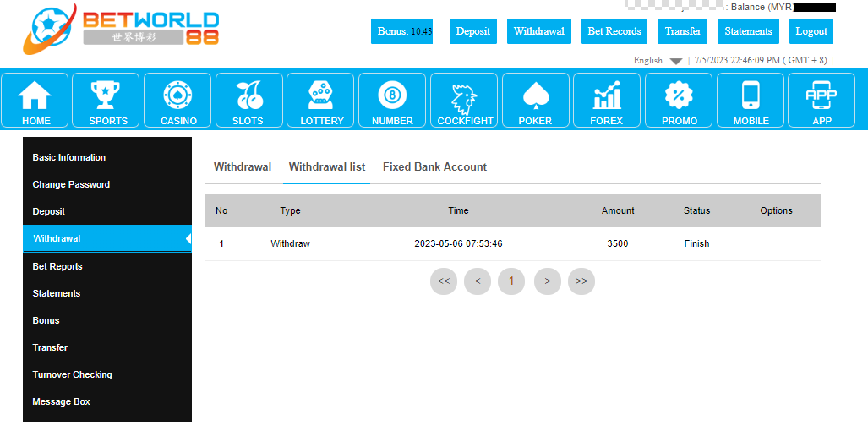Open the Poker spade icon
The image size is (868, 442).
[x=535, y=95]
